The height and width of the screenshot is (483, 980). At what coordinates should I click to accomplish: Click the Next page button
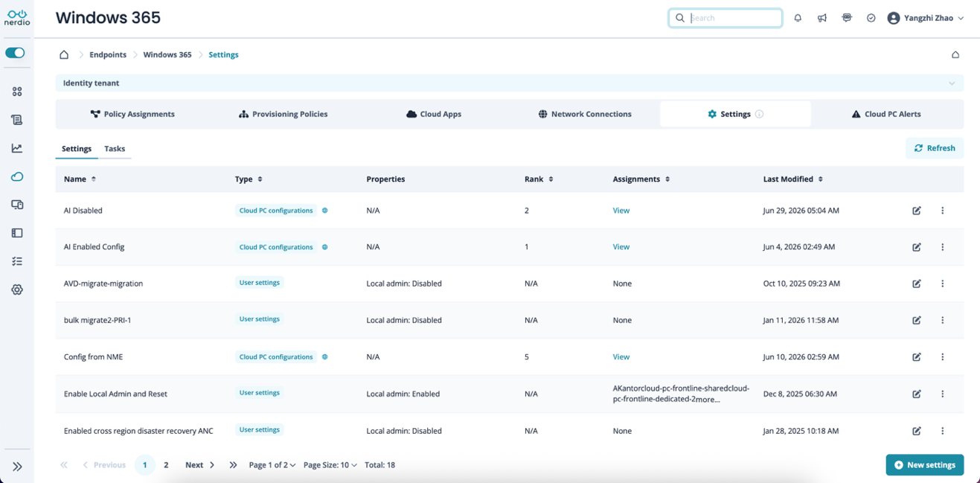[x=199, y=465]
